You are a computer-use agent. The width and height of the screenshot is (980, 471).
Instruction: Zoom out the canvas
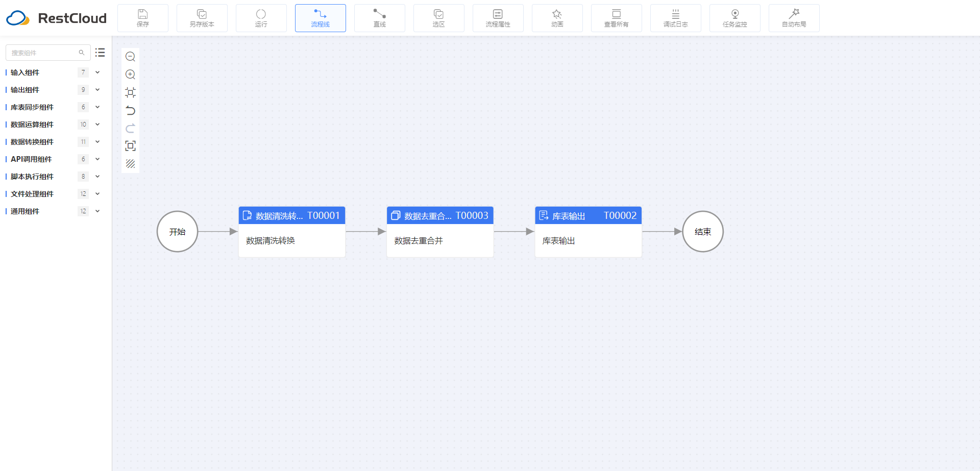[131, 57]
